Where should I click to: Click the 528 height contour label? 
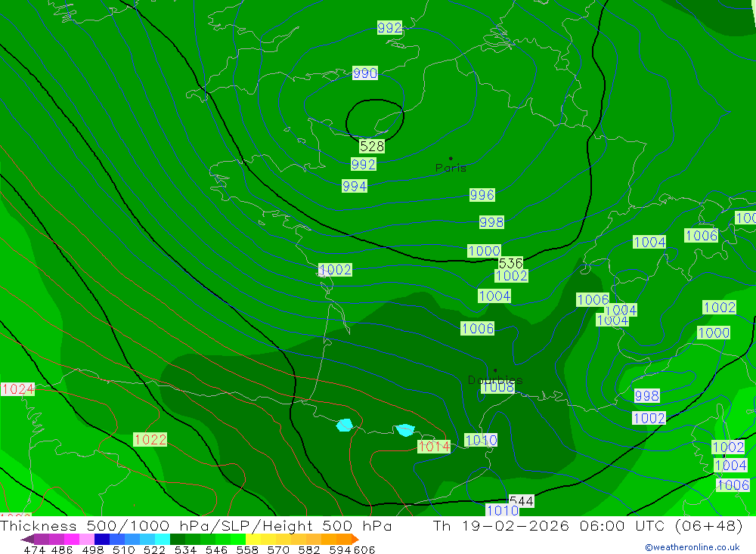(x=372, y=146)
